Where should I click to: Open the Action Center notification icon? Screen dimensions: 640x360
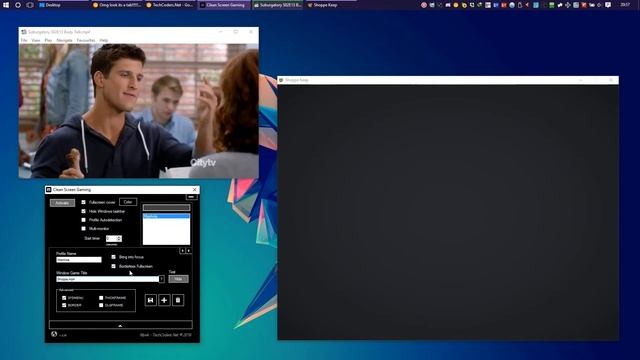(608, 5)
